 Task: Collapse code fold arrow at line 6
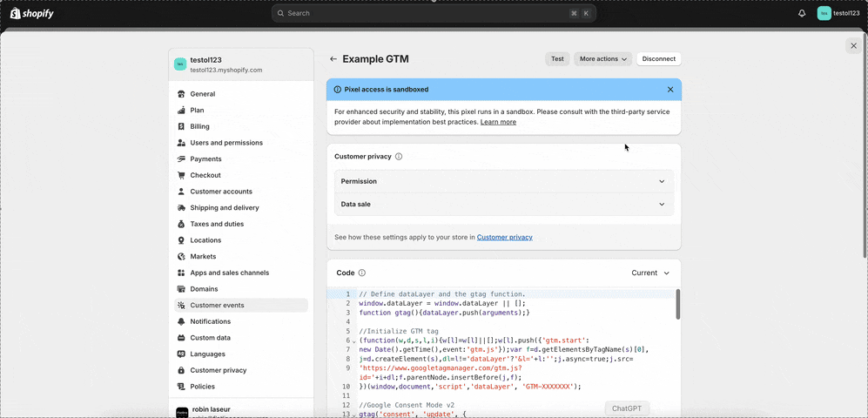tap(354, 341)
